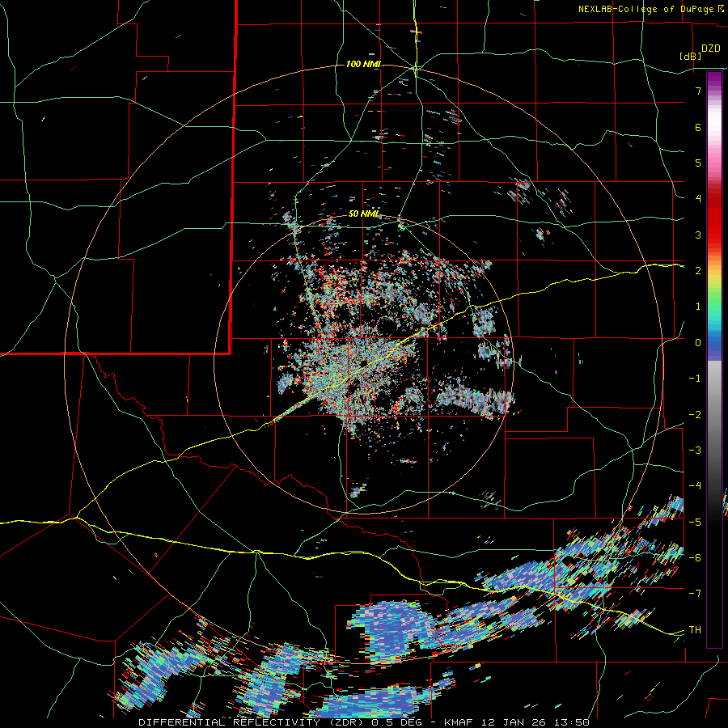Click the 100 NMI range ring label
The image size is (728, 728).
363,64
